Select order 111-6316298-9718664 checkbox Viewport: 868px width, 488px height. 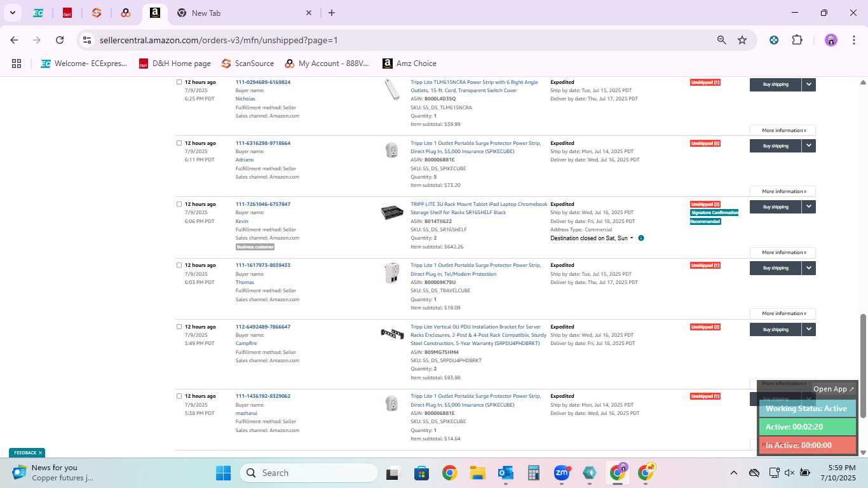[179, 143]
